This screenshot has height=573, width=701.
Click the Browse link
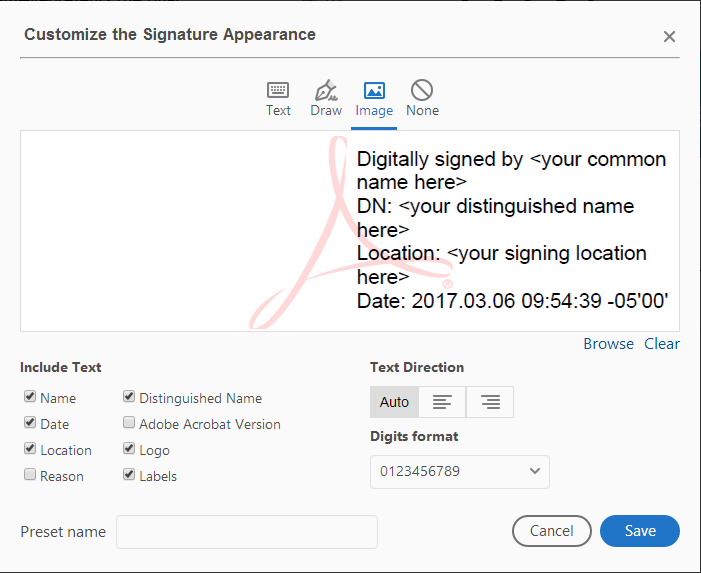pos(608,344)
